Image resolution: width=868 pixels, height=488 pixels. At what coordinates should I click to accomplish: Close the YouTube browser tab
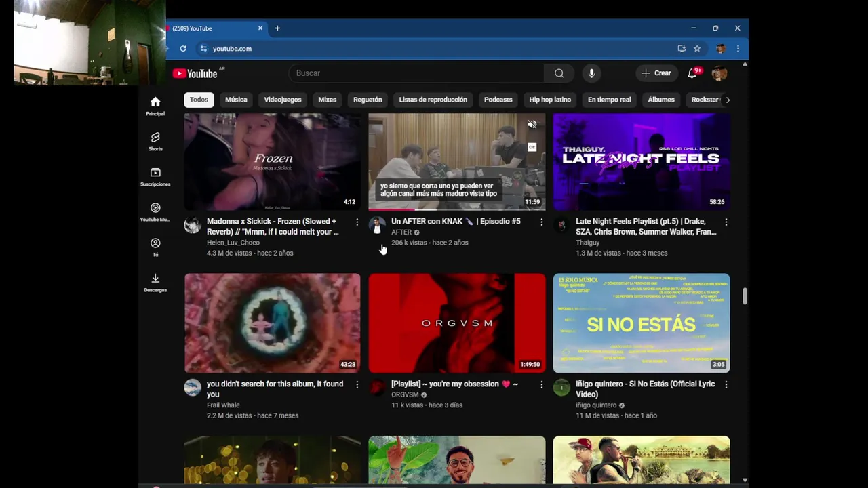coord(260,28)
